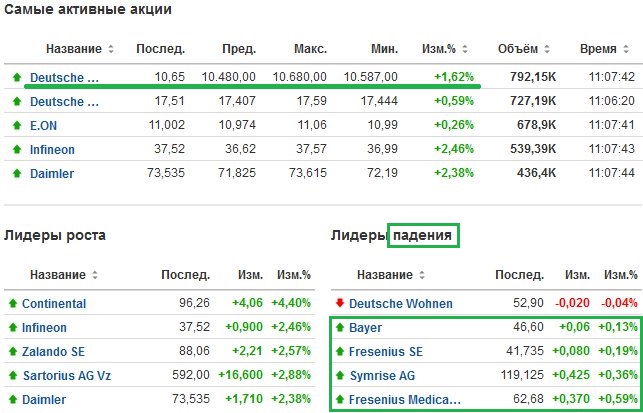Open Sartorius AG Vz link

pos(67,375)
